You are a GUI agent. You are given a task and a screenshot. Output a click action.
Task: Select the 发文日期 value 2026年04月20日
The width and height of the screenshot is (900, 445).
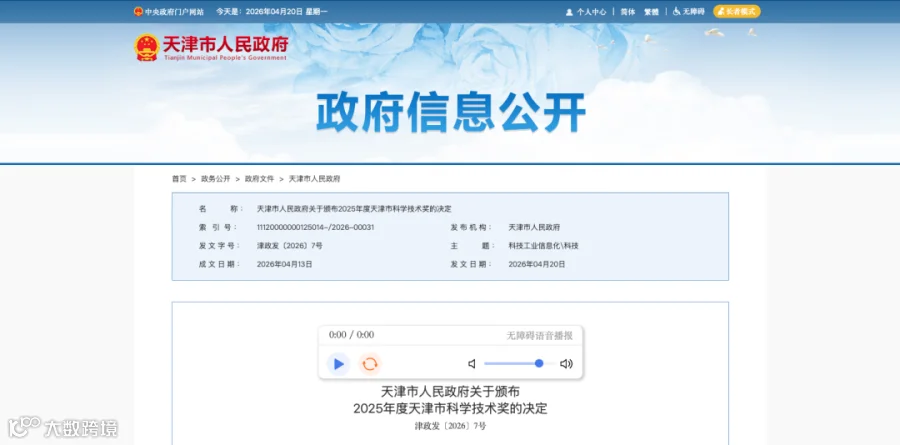[537, 264]
